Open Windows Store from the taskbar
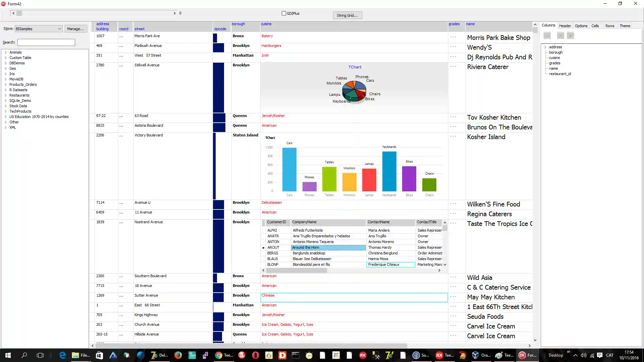Screen dimensions: 644x362 (99, 355)
